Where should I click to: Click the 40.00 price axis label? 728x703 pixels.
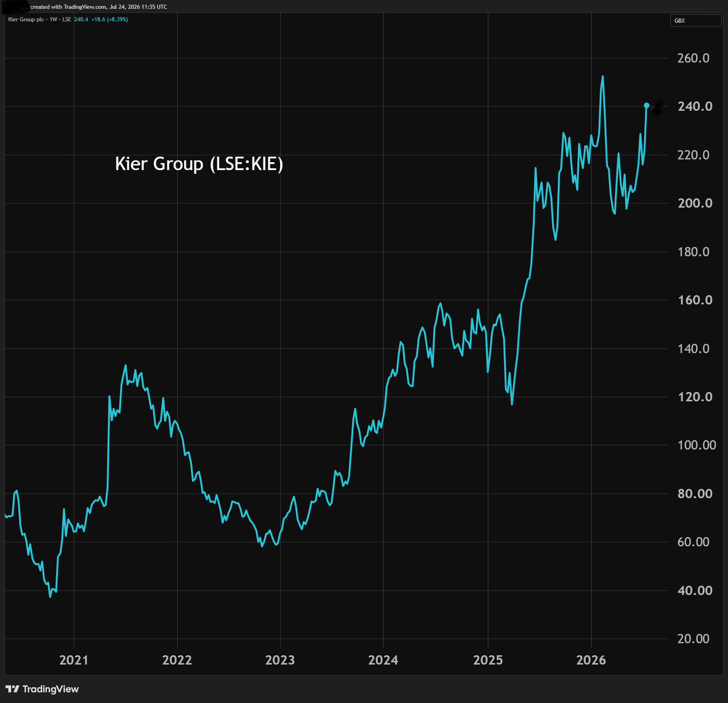(695, 590)
